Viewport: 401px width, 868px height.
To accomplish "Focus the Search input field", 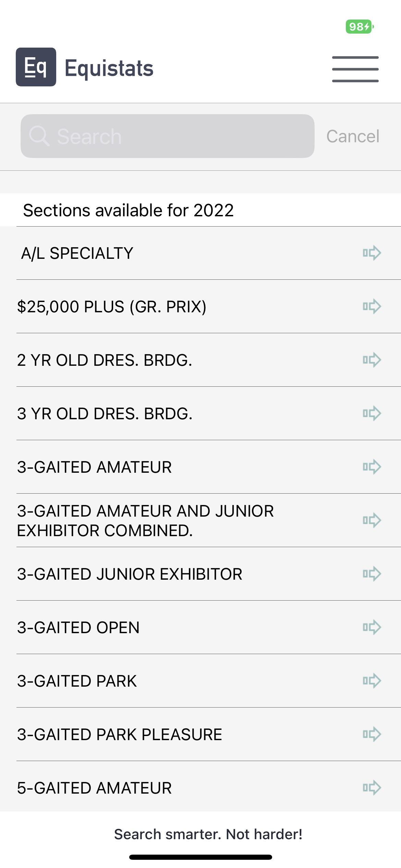I will [x=178, y=136].
